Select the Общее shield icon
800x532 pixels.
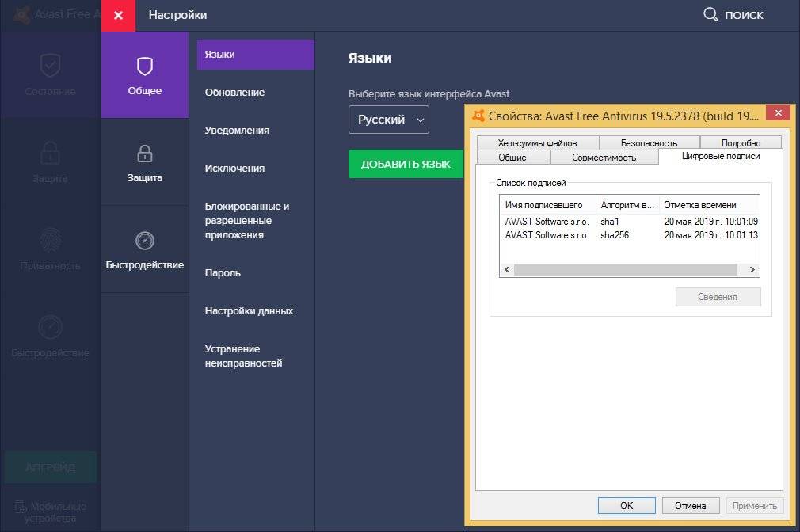(x=145, y=66)
